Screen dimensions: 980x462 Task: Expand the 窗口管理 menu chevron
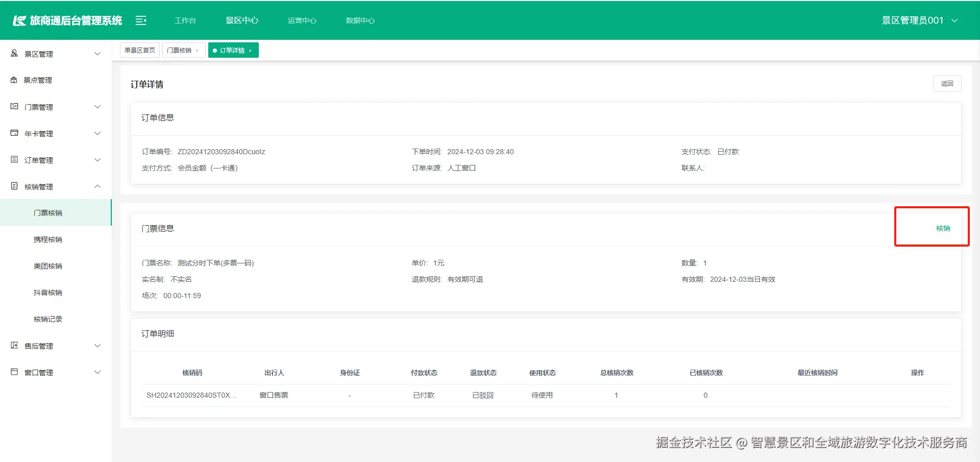(97, 372)
